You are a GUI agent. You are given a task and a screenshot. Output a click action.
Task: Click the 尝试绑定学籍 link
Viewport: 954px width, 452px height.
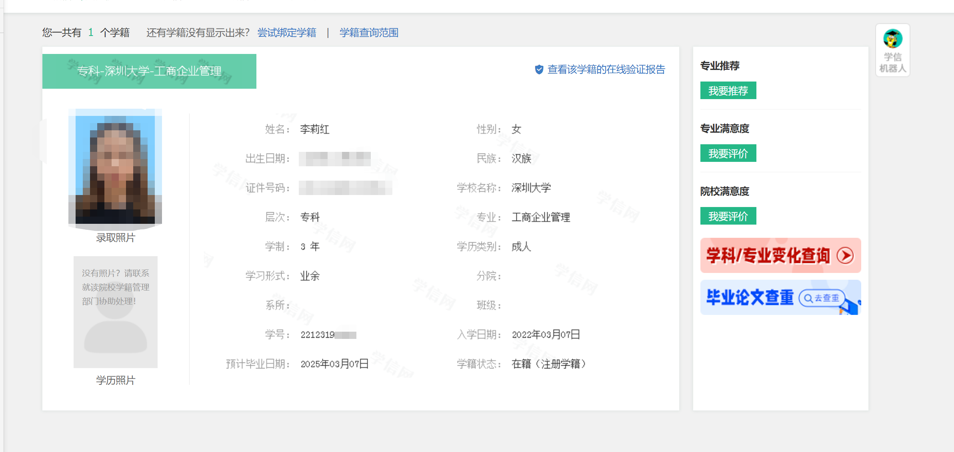tap(286, 33)
